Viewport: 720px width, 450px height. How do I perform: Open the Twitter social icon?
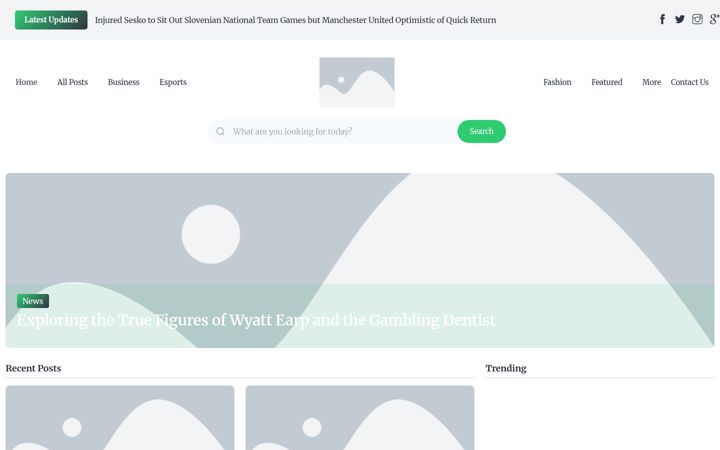coord(680,19)
